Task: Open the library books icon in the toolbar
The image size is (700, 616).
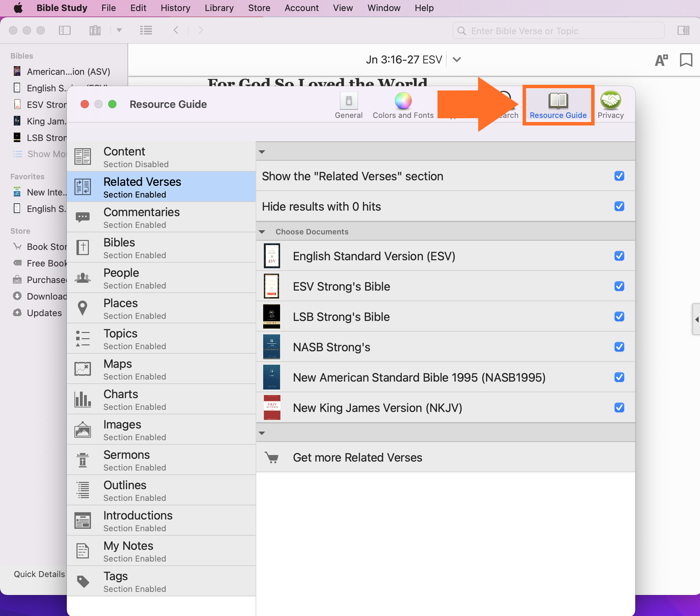Action: (95, 30)
